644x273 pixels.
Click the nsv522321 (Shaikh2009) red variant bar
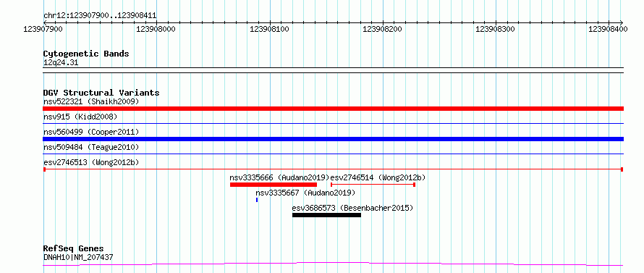[x=333, y=109]
